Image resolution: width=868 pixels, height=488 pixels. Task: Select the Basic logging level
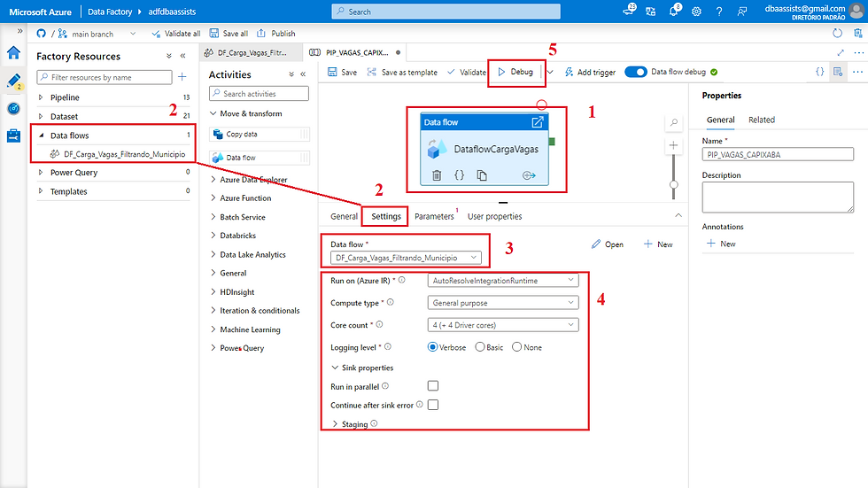coord(480,347)
